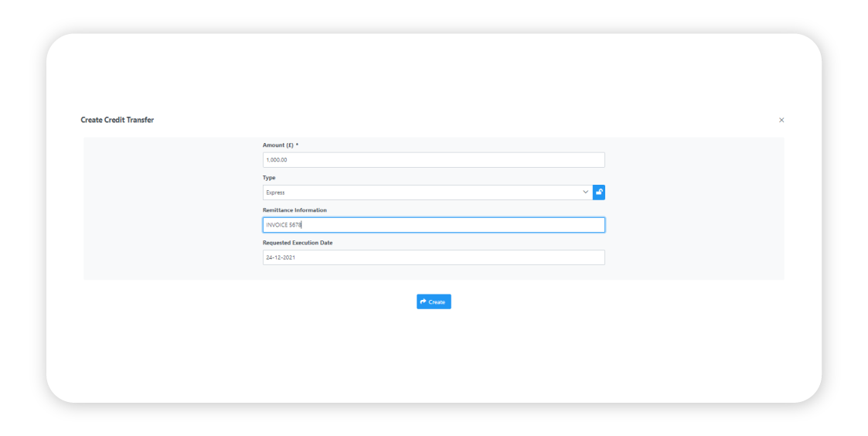
Task: Click into the Remittance Information field
Action: click(x=433, y=225)
